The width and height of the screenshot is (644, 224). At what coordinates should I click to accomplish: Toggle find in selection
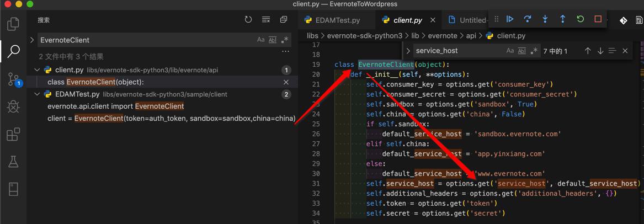pos(613,51)
